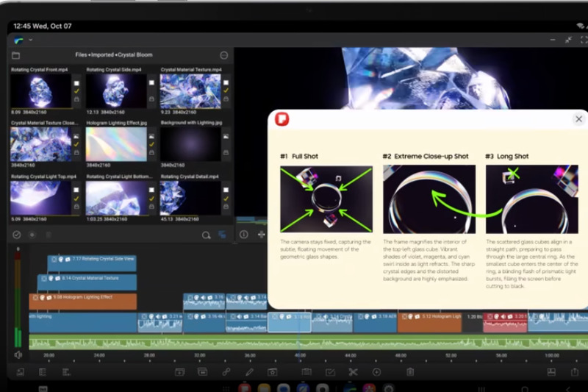Open the library options ellipsis menu
This screenshot has height=392, width=588.
224,55
